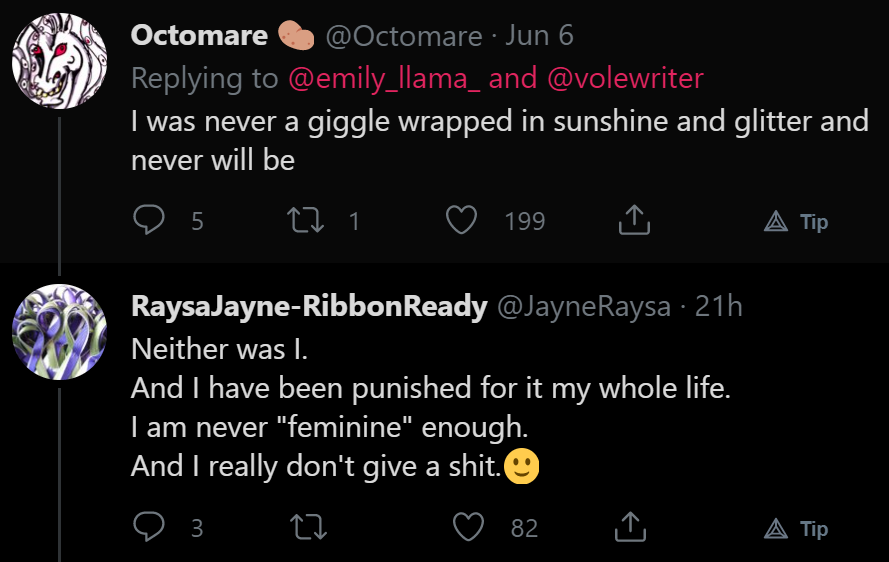889x562 pixels.
Task: Share Octomare's tweet using upload icon
Action: [x=633, y=219]
